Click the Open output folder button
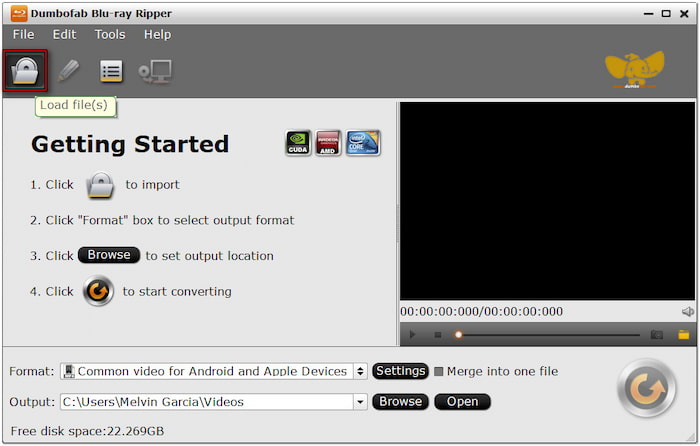 coord(462,401)
